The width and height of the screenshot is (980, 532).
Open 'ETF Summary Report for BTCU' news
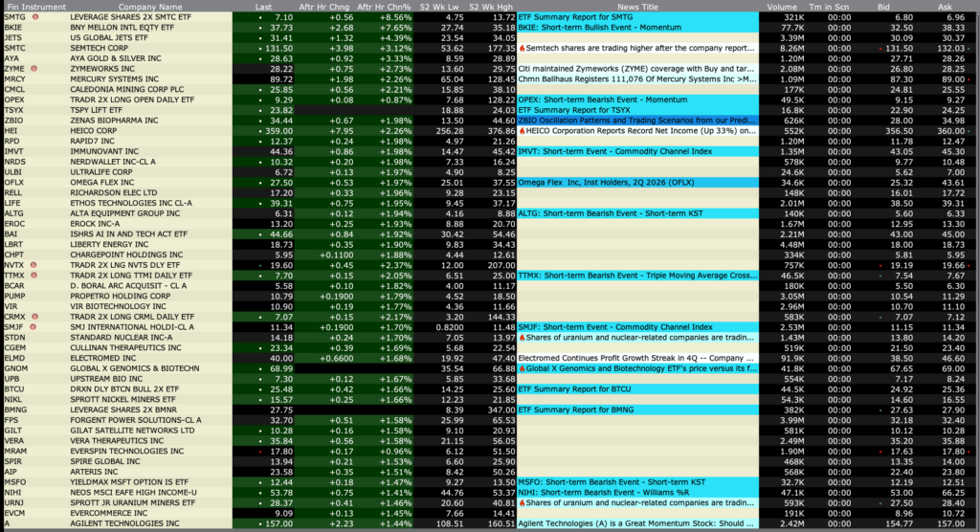574,388
